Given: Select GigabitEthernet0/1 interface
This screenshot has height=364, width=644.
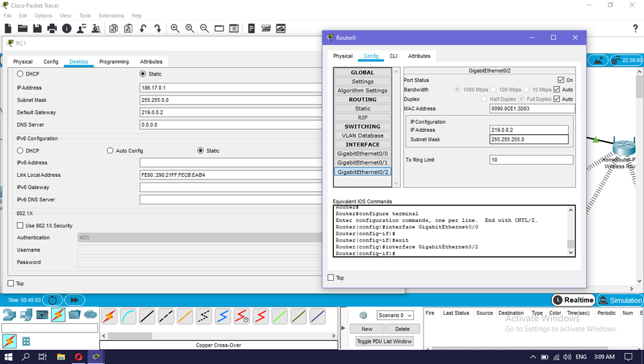Looking at the screenshot, I should [x=362, y=163].
